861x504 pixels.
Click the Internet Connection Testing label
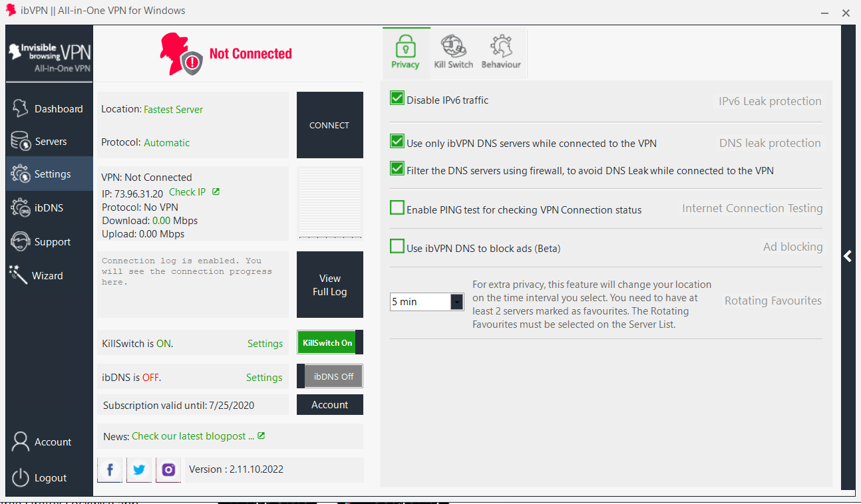coord(753,208)
